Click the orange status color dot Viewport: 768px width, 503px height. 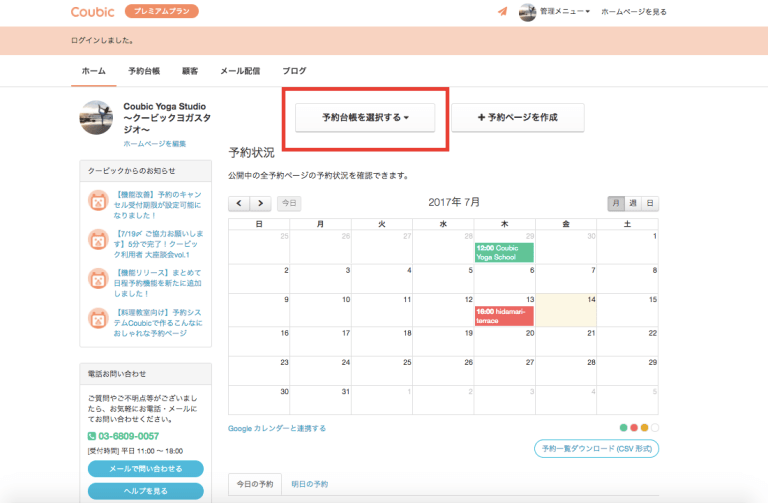tap(645, 428)
